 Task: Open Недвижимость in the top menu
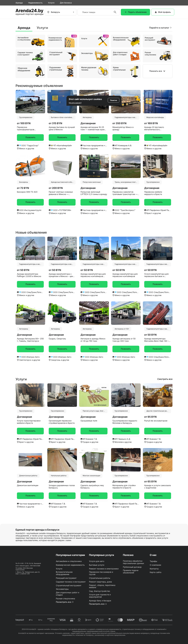pyautogui.click(x=35, y=3)
